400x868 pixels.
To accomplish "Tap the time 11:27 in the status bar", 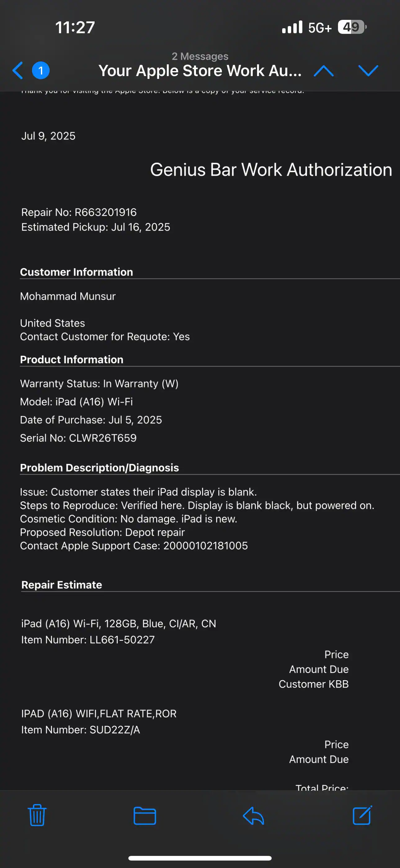I will [x=75, y=27].
